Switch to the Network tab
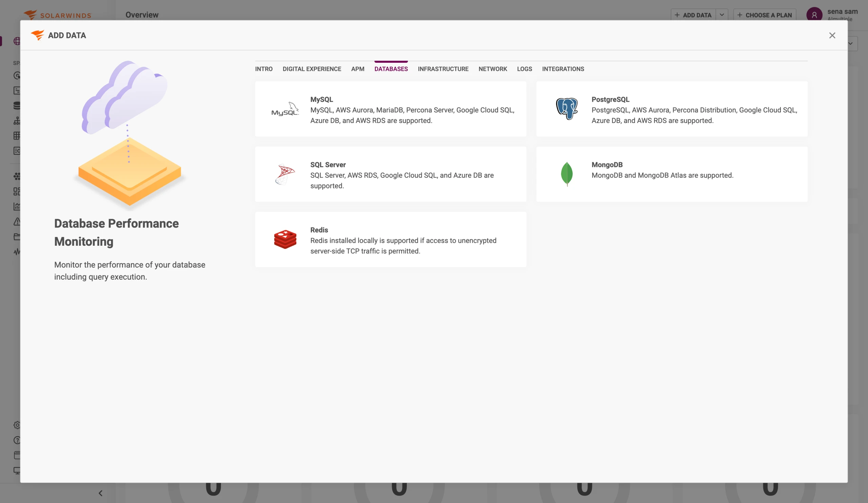 [493, 69]
